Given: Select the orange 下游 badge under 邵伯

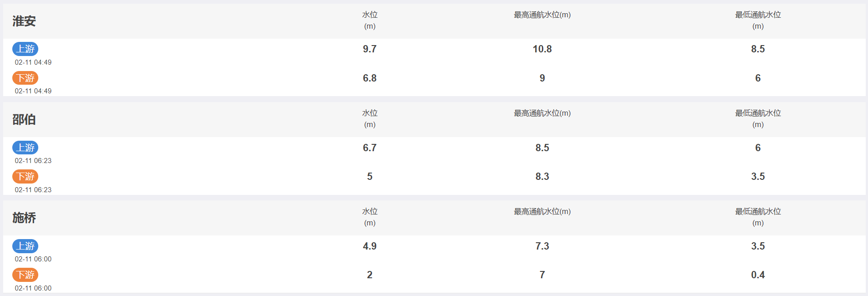Looking at the screenshot, I should coord(25,176).
